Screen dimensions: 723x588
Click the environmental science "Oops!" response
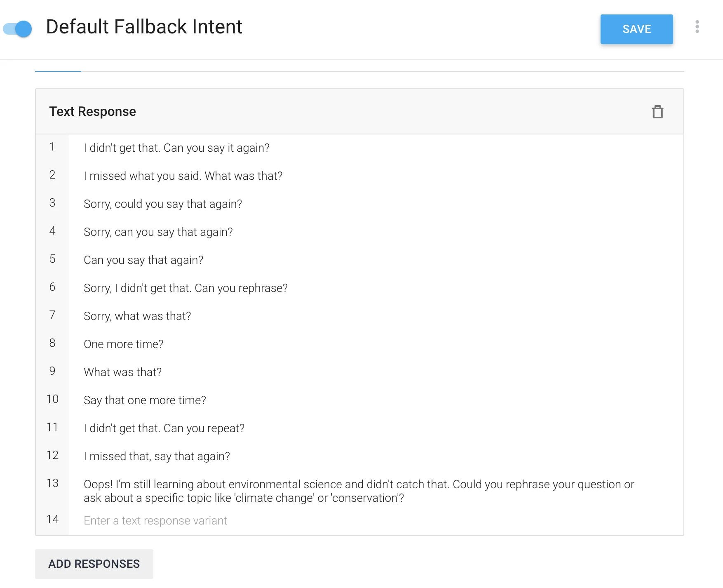[x=359, y=491]
